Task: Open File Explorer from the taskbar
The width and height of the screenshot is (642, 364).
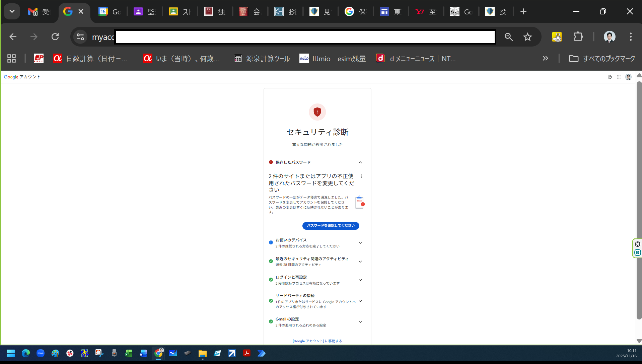Action: click(x=202, y=353)
